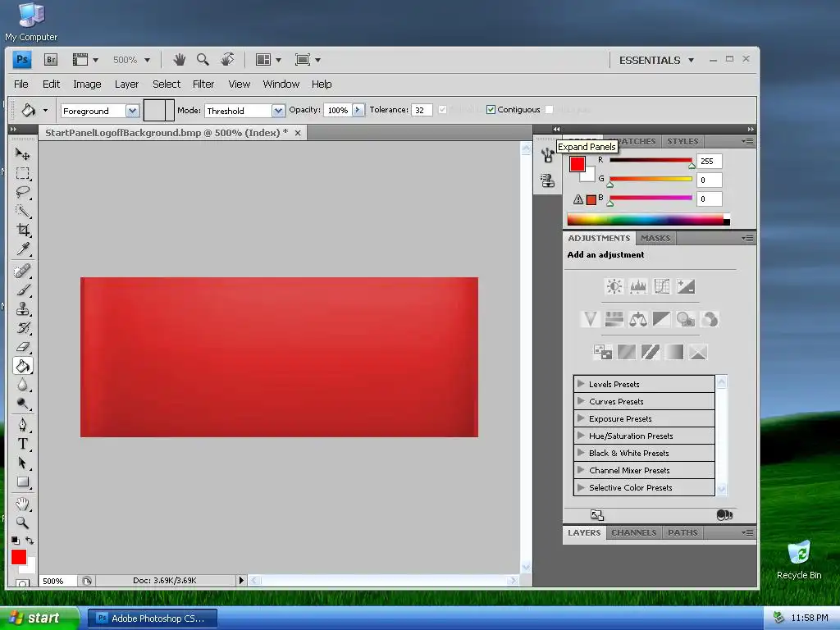The width and height of the screenshot is (840, 630).
Task: Select the Zoom tool in toolbox
Action: pyautogui.click(x=22, y=523)
